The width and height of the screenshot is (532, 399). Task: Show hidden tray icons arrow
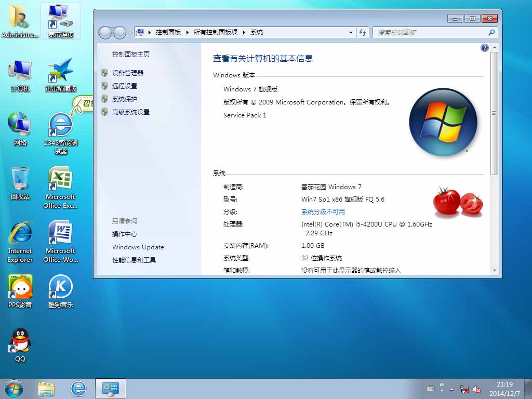[451, 389]
